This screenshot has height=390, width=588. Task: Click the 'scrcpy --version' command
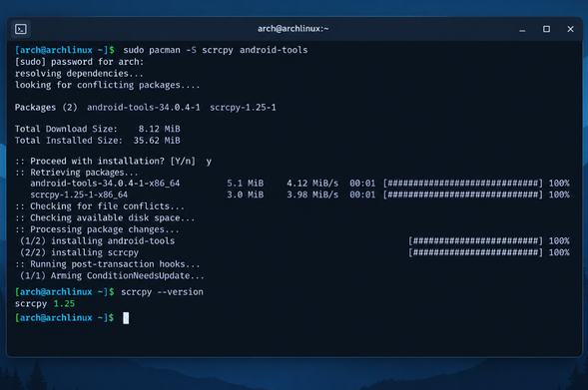tap(162, 292)
